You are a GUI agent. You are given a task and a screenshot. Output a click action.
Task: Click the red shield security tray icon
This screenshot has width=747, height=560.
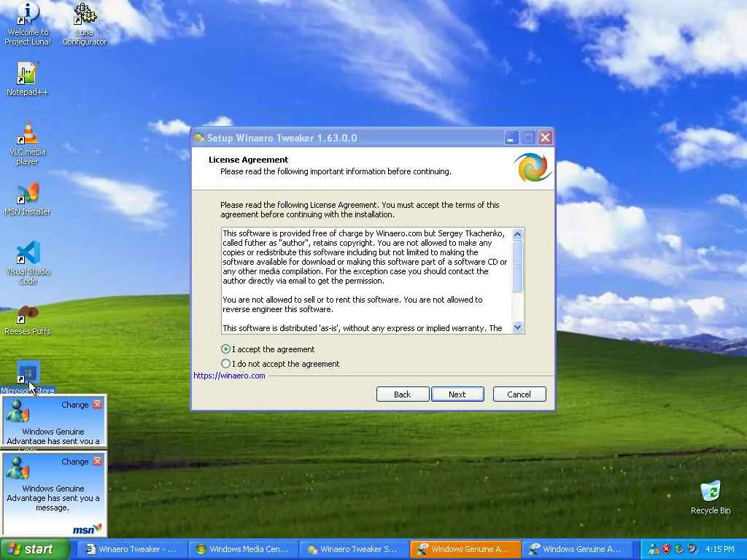(666, 549)
